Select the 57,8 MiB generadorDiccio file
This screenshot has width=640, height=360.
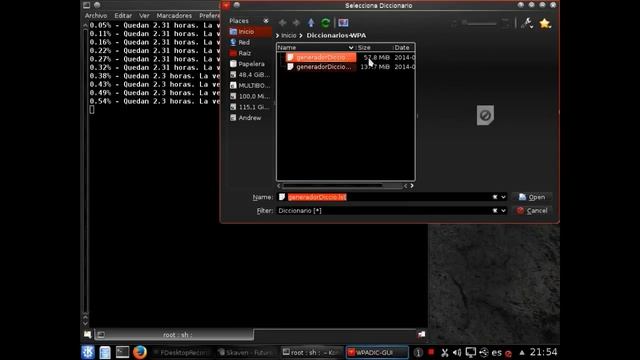pos(321,58)
